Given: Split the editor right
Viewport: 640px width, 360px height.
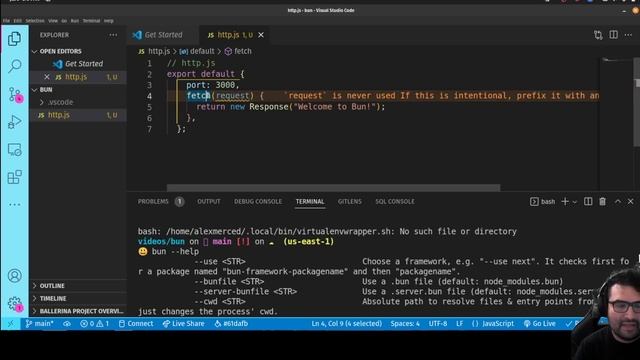Looking at the screenshot, I should 613,35.
